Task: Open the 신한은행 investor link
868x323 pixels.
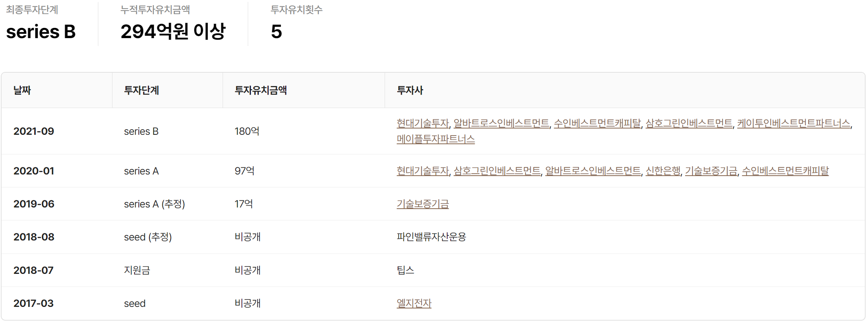Action: (663, 171)
